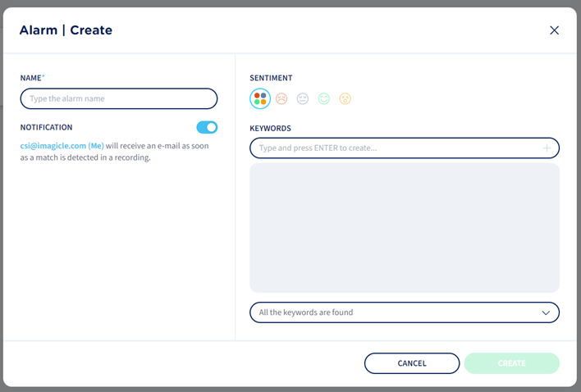Click the NOTIFICATION label
The width and height of the screenshot is (581, 392).
47,127
